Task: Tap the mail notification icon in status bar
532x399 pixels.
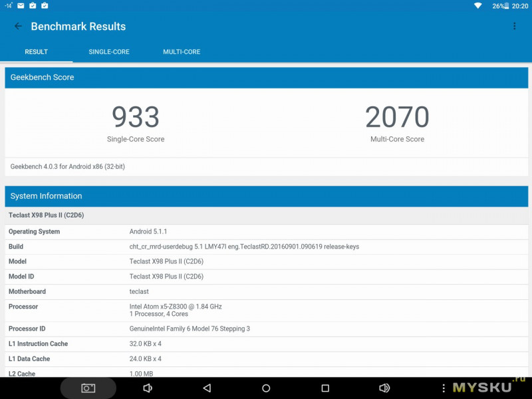Action: 21,5
